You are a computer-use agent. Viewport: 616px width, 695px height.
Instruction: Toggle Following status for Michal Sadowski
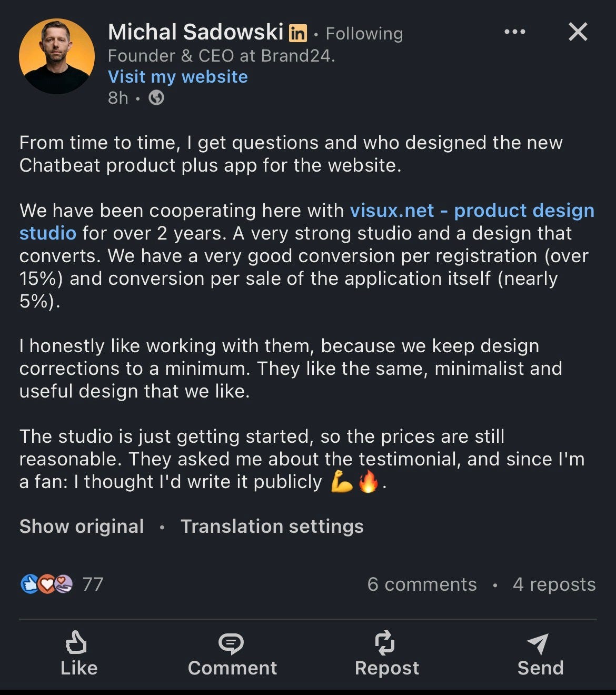pos(364,33)
